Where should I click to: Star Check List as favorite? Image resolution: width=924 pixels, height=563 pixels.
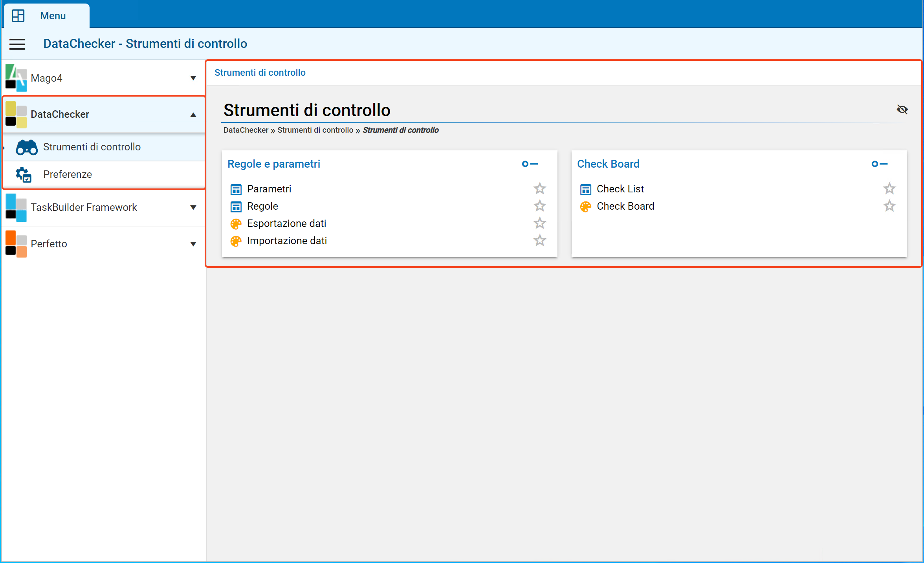(x=889, y=189)
